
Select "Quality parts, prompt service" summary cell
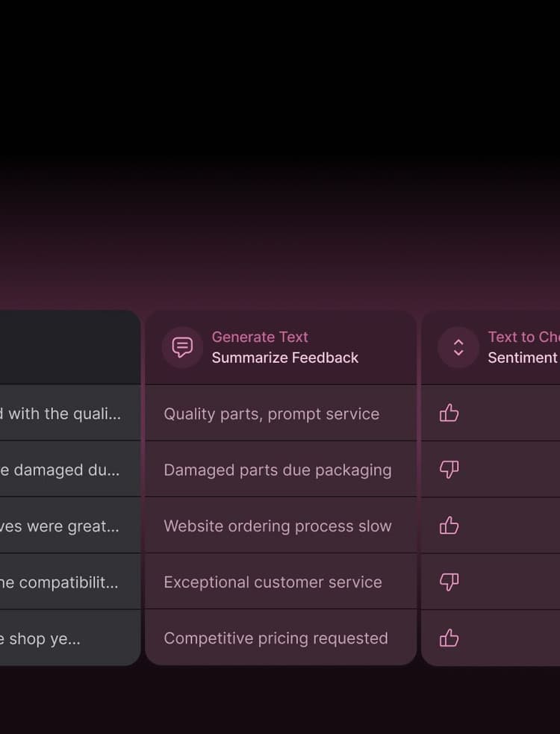(271, 414)
